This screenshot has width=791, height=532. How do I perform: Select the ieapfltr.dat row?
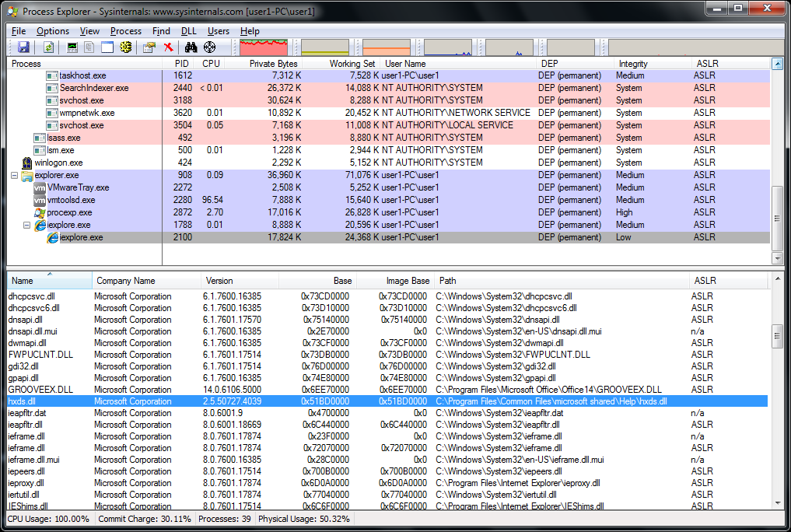pyautogui.click(x=387, y=413)
